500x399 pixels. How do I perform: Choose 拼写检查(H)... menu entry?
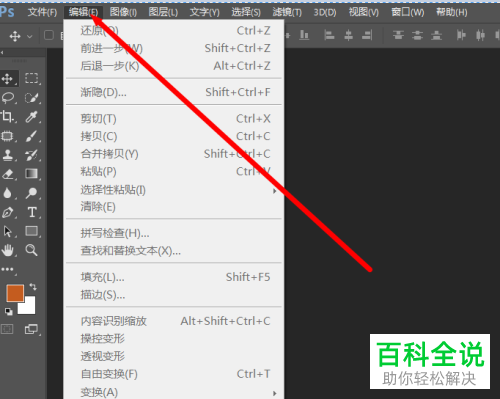click(x=174, y=233)
